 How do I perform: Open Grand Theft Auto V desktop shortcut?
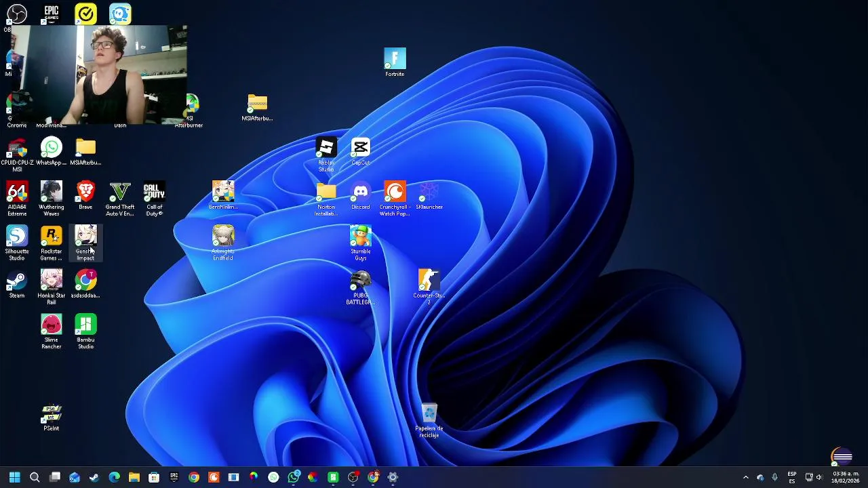pos(120,199)
